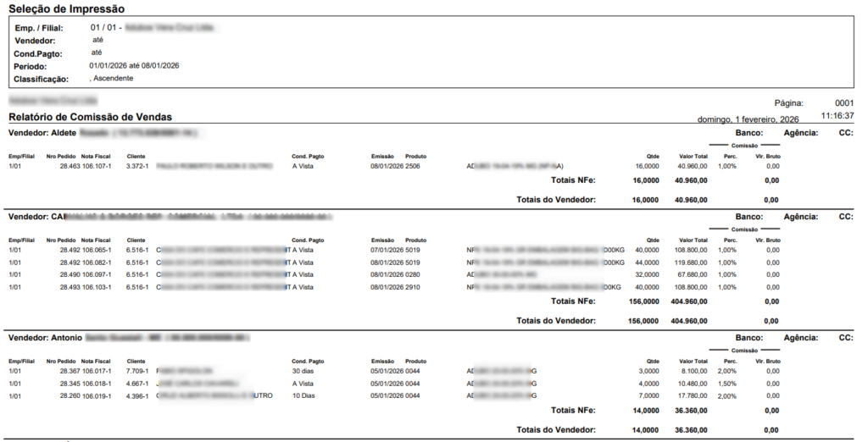The width and height of the screenshot is (868, 442).
Task: Click the period value 01/01/2026 até 08/01/2026
Action: tap(134, 65)
